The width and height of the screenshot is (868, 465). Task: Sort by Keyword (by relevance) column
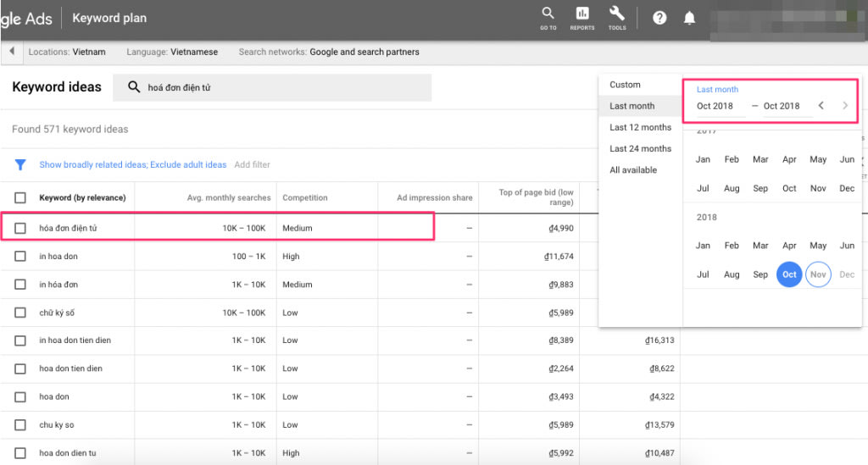[82, 198]
